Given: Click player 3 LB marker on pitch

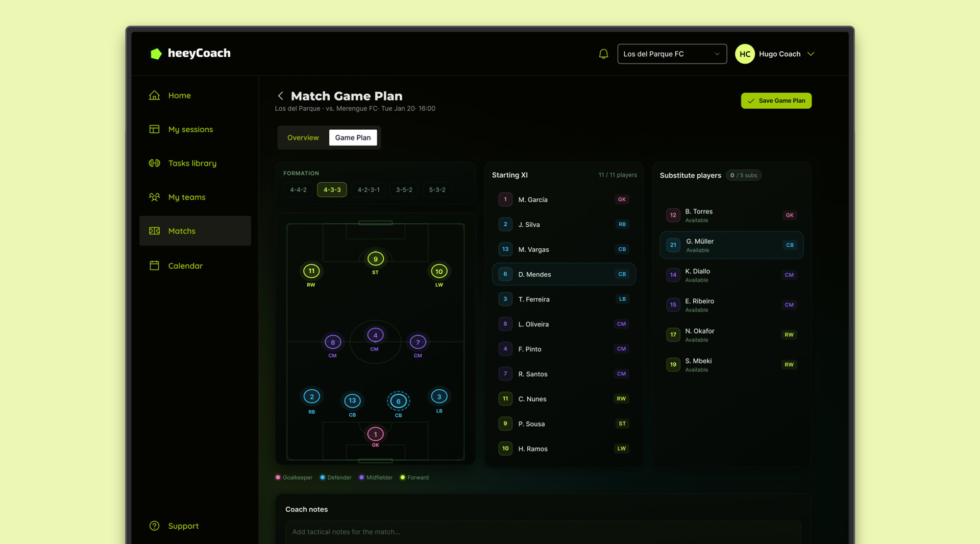Looking at the screenshot, I should coord(439,397).
